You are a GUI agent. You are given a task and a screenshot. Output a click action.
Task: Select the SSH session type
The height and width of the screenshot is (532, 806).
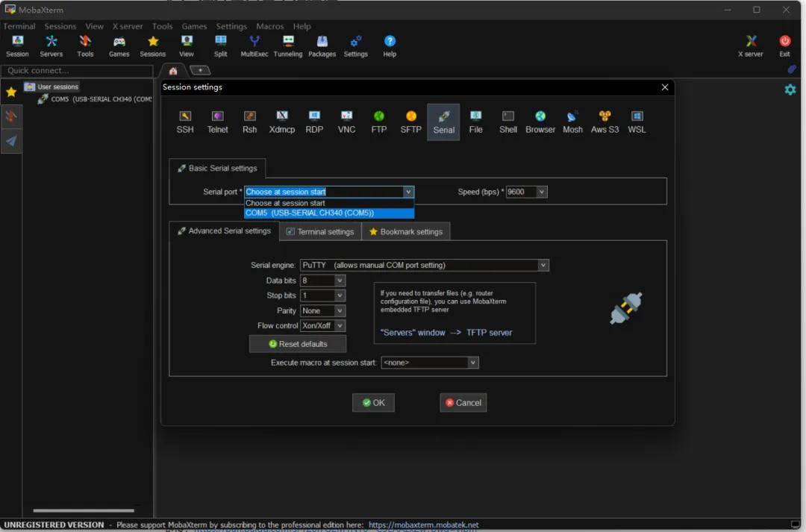[x=185, y=122]
